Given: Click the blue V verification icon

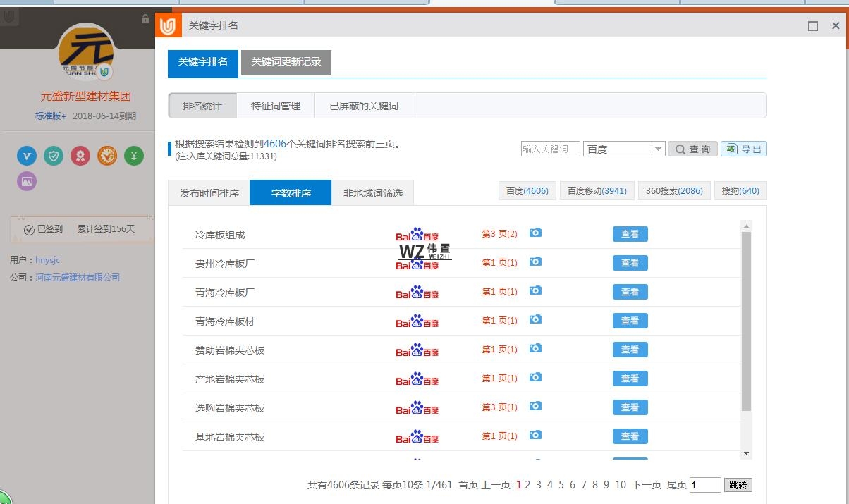Looking at the screenshot, I should click(x=26, y=156).
